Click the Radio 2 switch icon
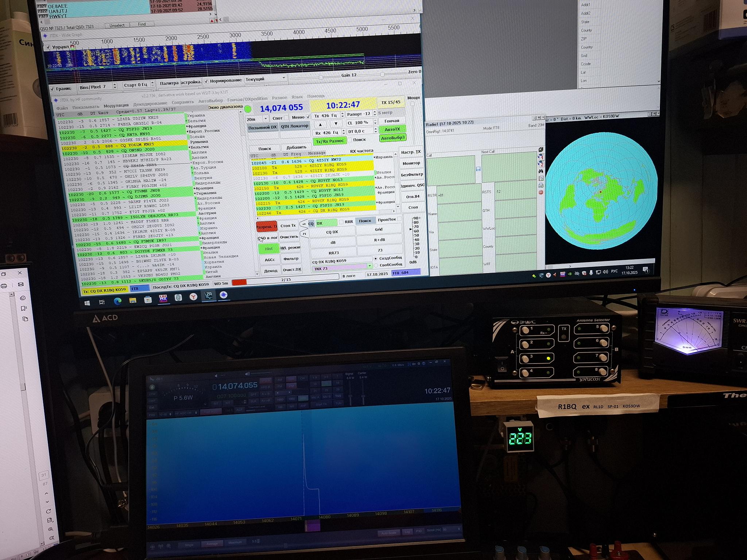The image size is (747, 560). pyautogui.click(x=541, y=164)
